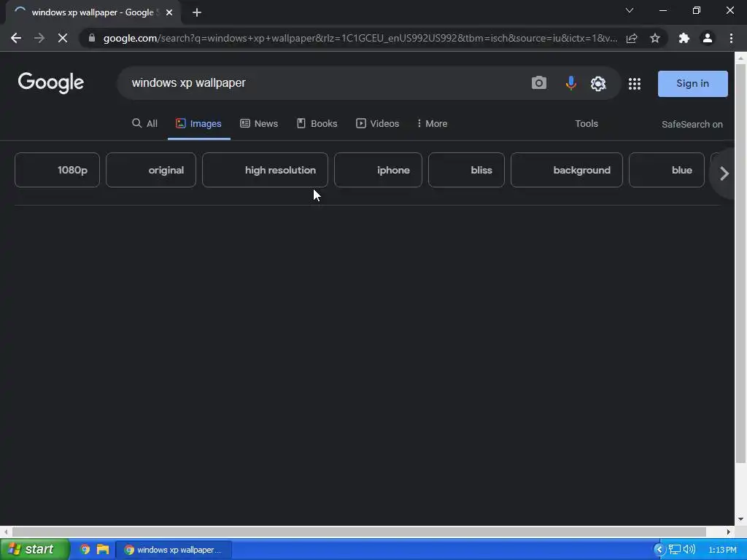Open the folder icon in quick launch
The height and width of the screenshot is (560, 747).
pos(103,550)
